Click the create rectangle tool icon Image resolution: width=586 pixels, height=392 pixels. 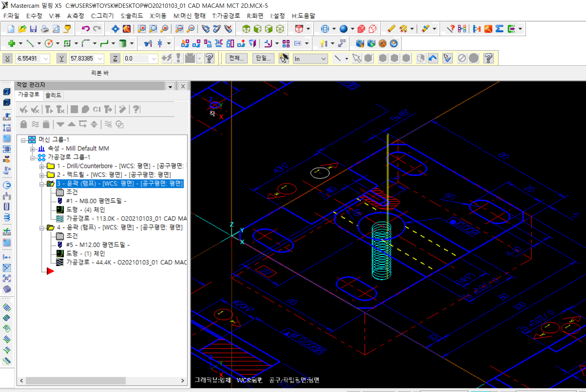pos(67,43)
